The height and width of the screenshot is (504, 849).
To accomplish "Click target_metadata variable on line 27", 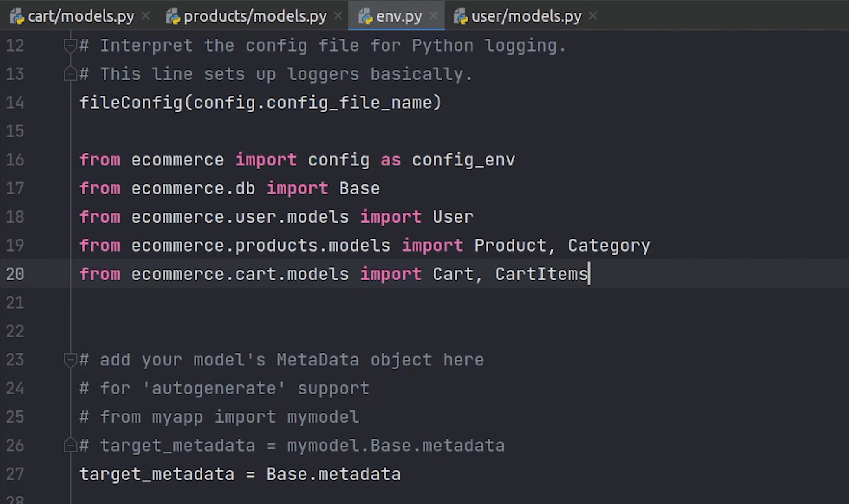I will coord(156,474).
